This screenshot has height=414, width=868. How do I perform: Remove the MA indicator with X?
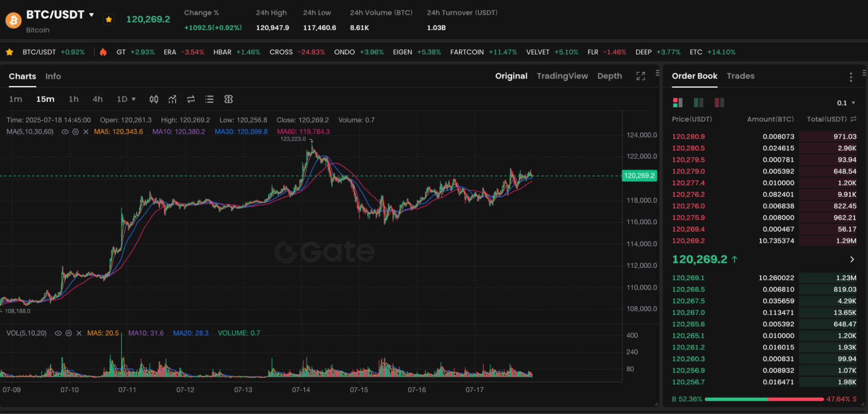pyautogui.click(x=86, y=132)
